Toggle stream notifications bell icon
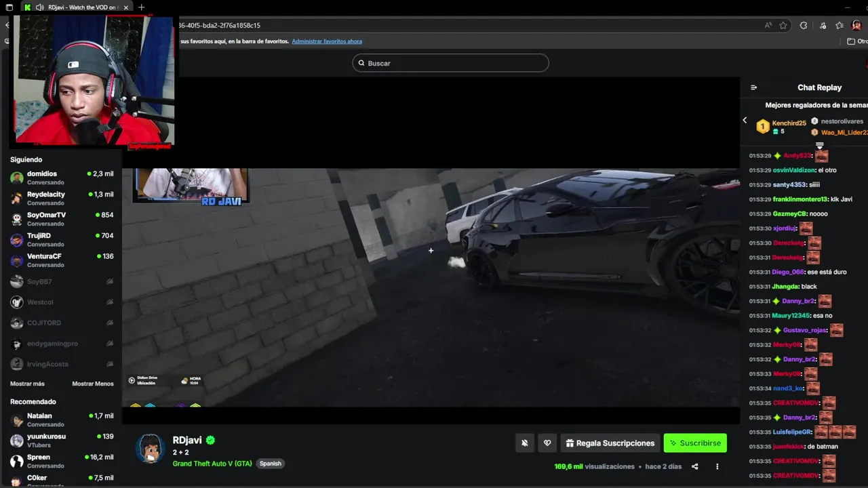Viewport: 868px width, 488px height. tap(524, 443)
